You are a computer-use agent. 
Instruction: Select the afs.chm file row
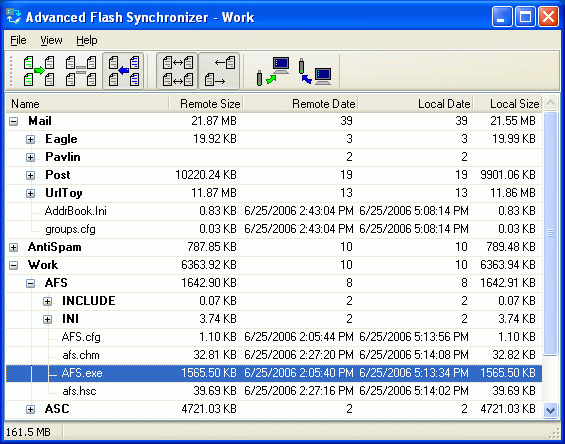click(274, 355)
